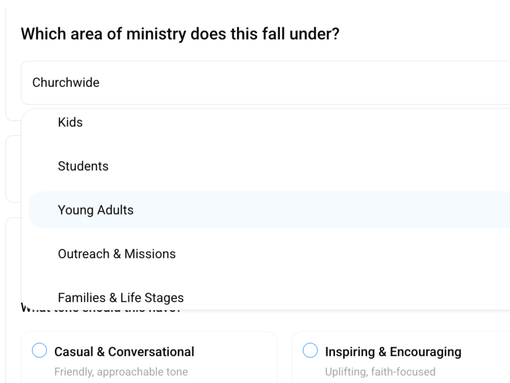The image size is (510, 383).
Task: Enable the Inspiring & Encouraging radio circle
Action: (x=310, y=350)
